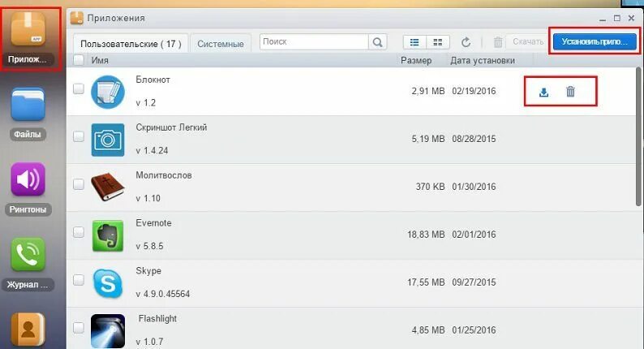Viewport: 644px width, 349px height.
Task: Click the 17,55 MB size value
Action: (426, 282)
